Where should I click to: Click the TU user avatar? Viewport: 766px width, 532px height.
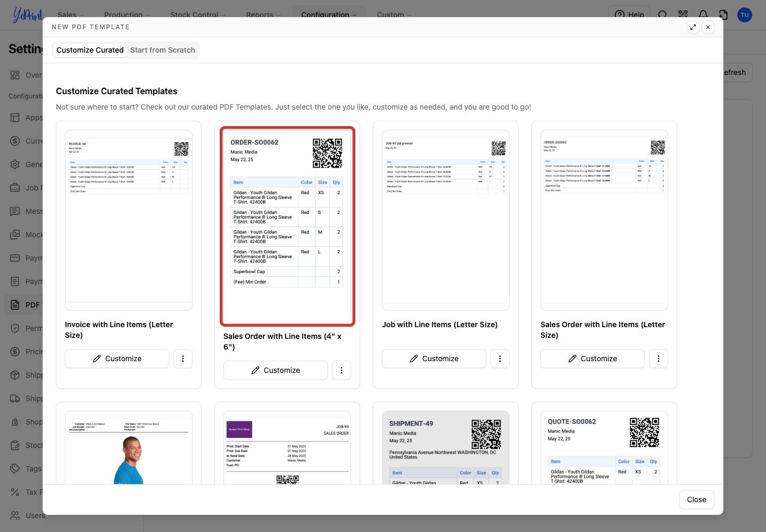click(x=745, y=15)
